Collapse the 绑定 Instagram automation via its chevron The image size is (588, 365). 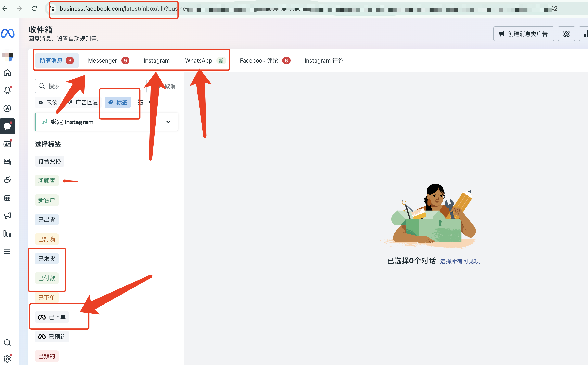tap(168, 122)
